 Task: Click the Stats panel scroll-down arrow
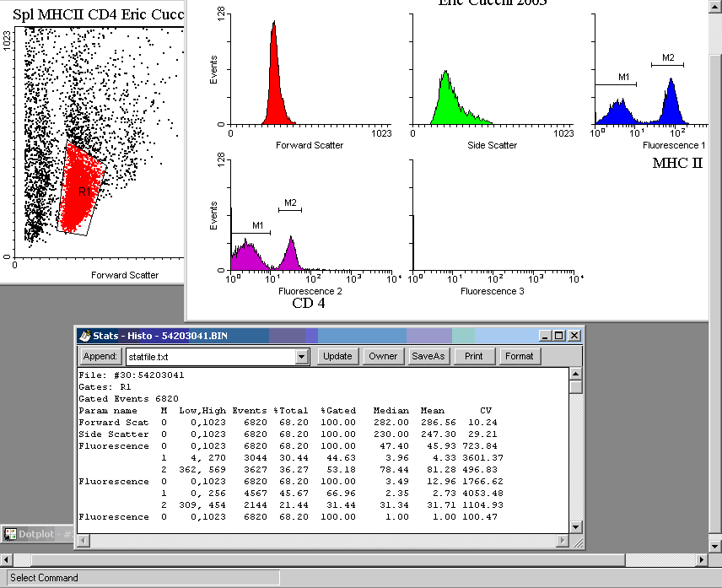click(575, 527)
